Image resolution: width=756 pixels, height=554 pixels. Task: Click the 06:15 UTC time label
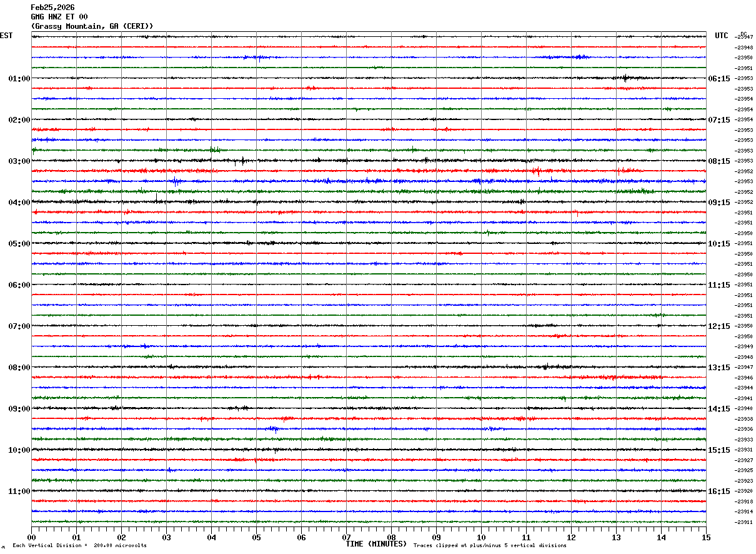(719, 79)
